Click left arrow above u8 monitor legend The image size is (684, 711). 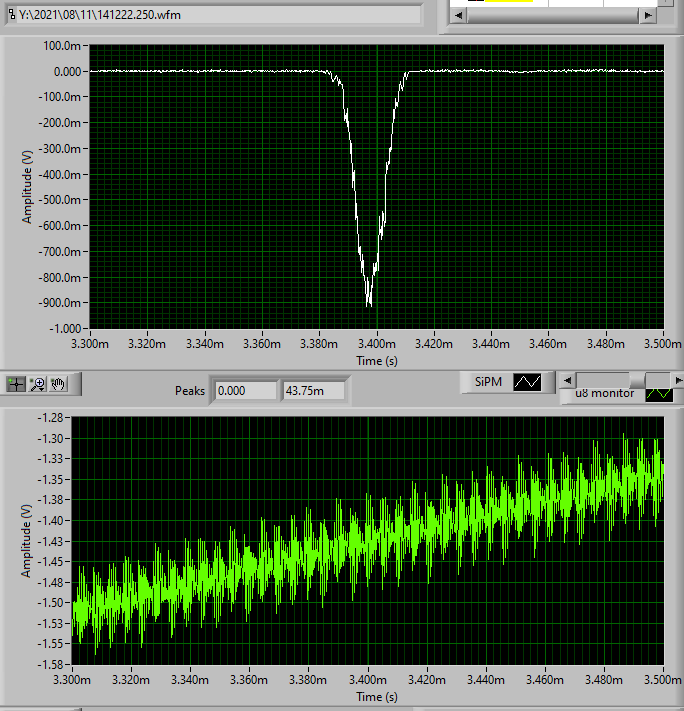(568, 380)
